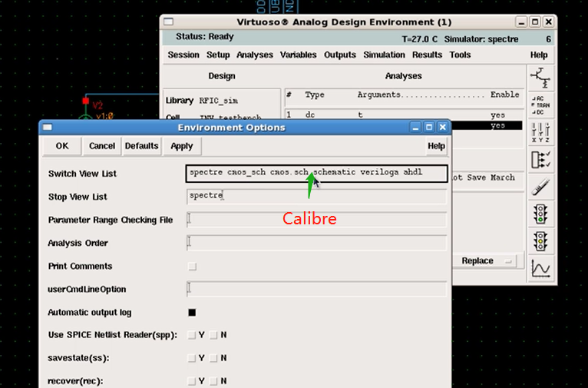The width and height of the screenshot is (588, 388).
Task: Open the Tools menu
Action: [x=460, y=55]
